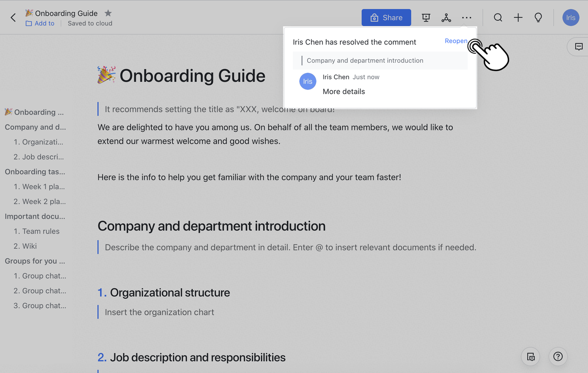Select Team rules in outline
This screenshot has width=588, height=373.
41,231
